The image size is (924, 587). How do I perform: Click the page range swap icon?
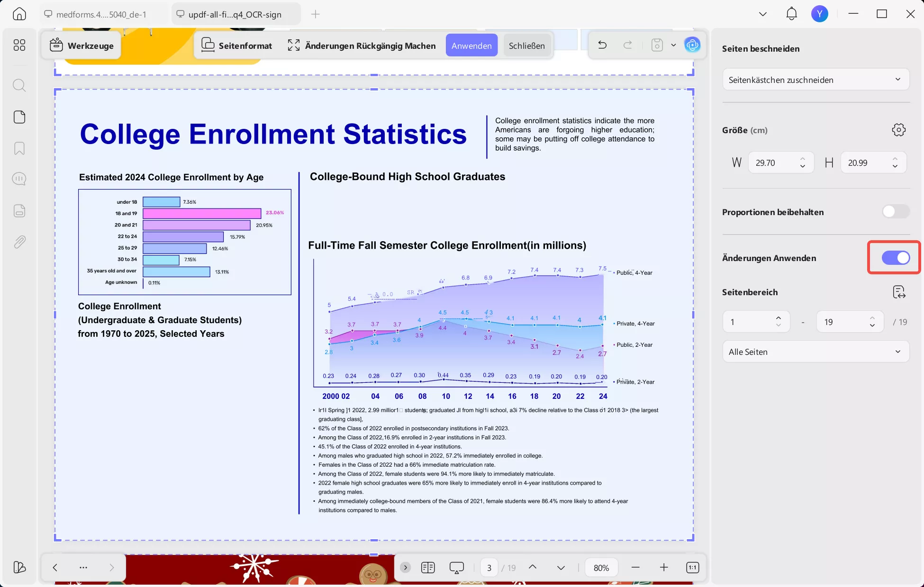coord(898,292)
